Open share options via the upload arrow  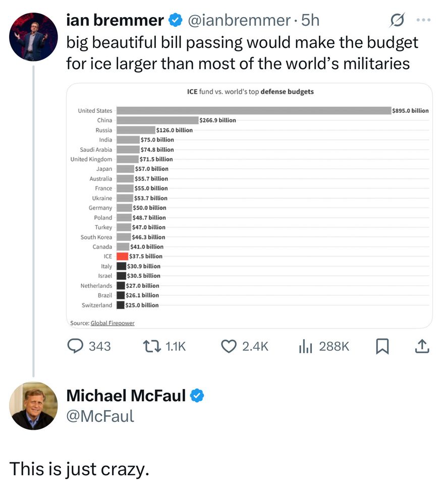[x=422, y=346]
